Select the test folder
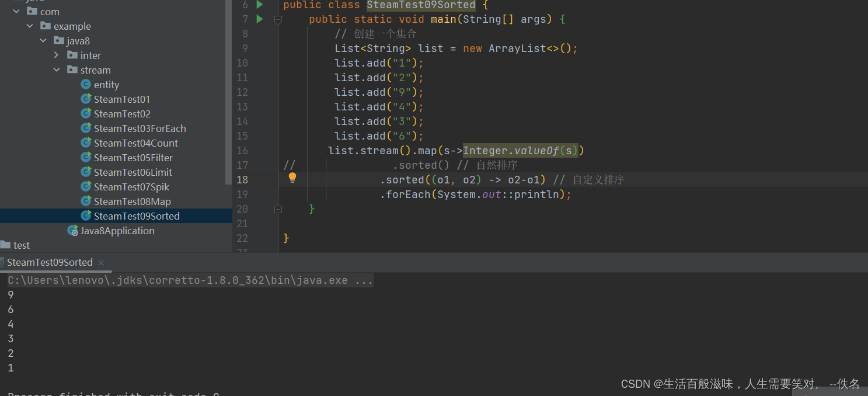 [22, 245]
